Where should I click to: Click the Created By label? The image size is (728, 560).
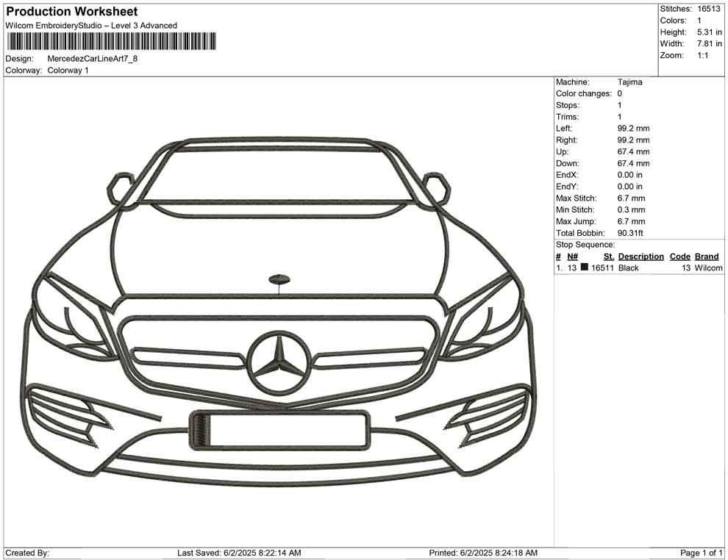27,553
